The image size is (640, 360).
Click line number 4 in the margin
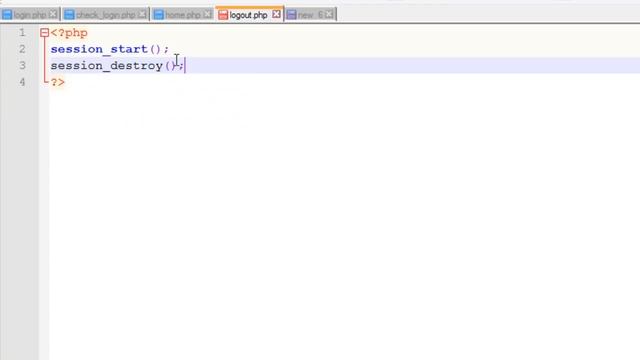[22, 82]
